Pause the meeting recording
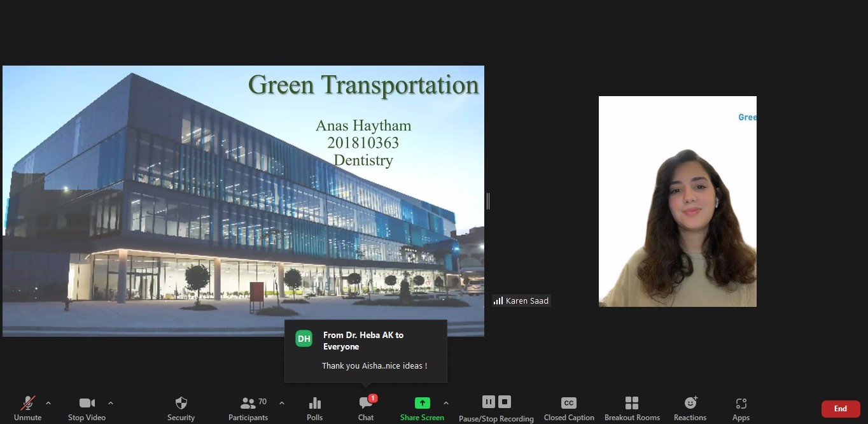Viewport: 868px width, 424px height. [x=488, y=402]
